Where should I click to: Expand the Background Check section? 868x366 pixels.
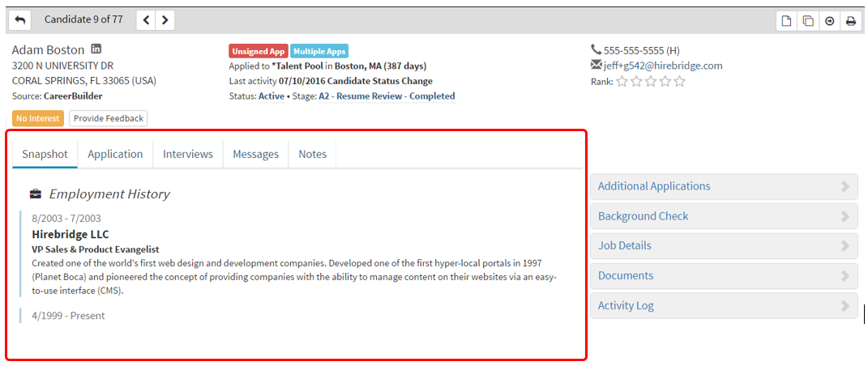pos(723,216)
